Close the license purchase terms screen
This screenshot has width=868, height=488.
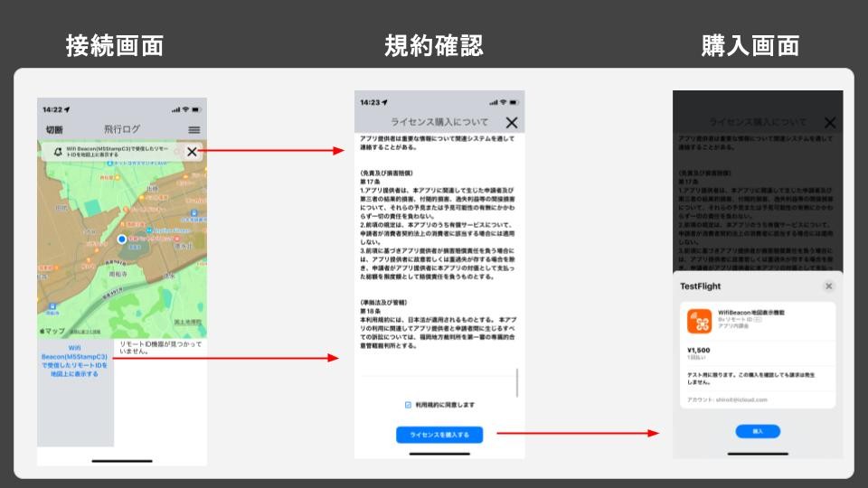click(512, 122)
